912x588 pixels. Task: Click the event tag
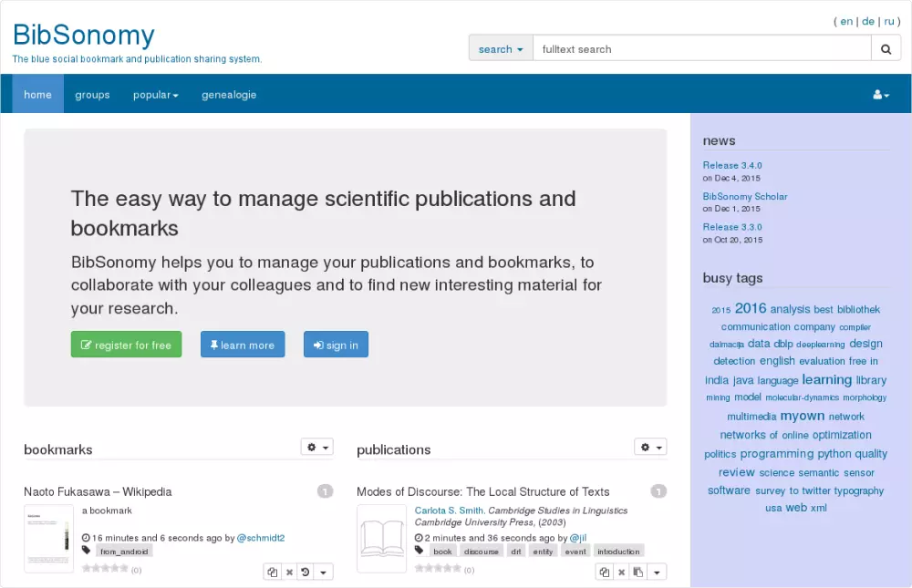point(575,552)
